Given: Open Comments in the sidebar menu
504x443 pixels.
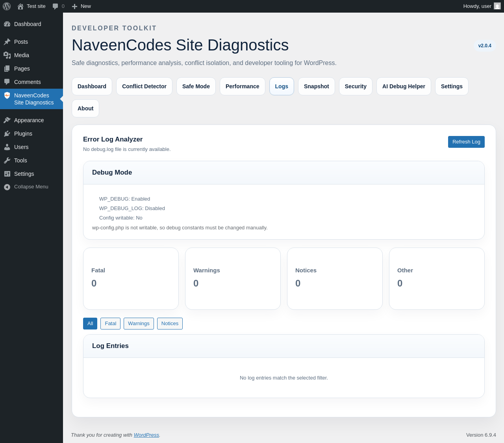Looking at the screenshot, I should pos(31,82).
